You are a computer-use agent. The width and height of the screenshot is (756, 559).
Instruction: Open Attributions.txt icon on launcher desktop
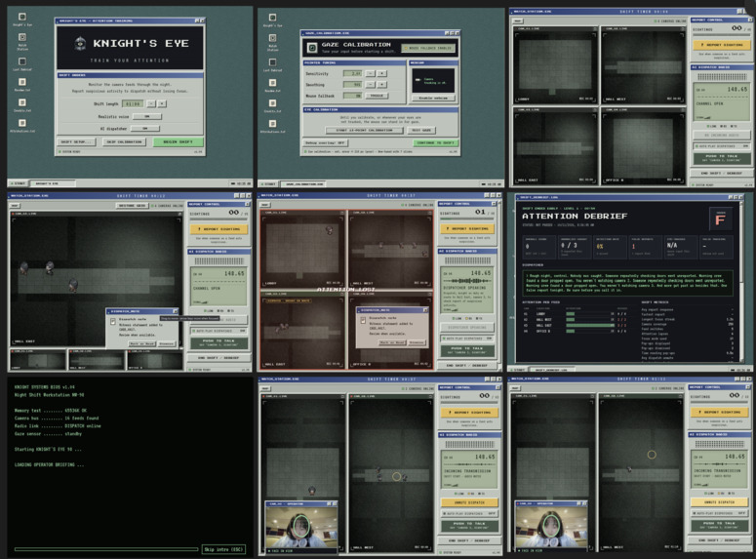(x=22, y=123)
